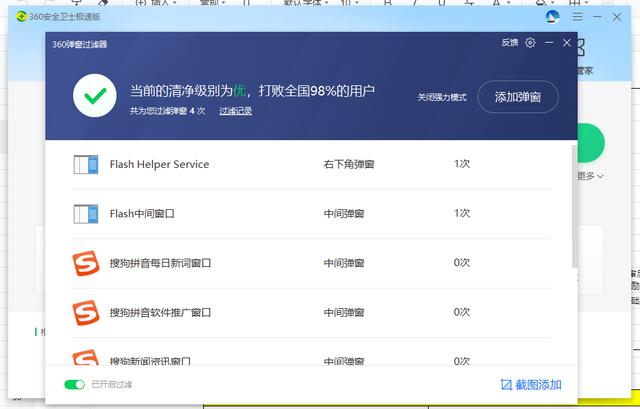Click the Flash Helper Service window icon
This screenshot has width=640, height=409.
point(87,164)
